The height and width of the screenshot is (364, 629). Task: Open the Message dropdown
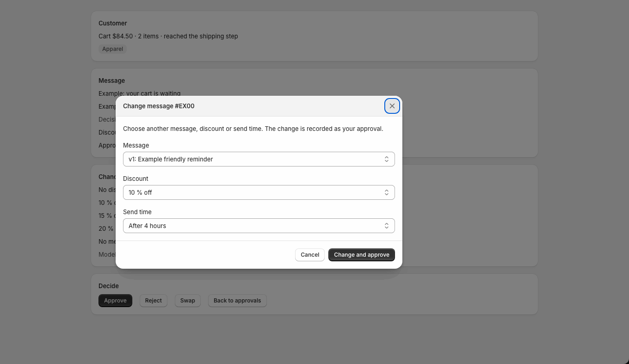(x=259, y=159)
